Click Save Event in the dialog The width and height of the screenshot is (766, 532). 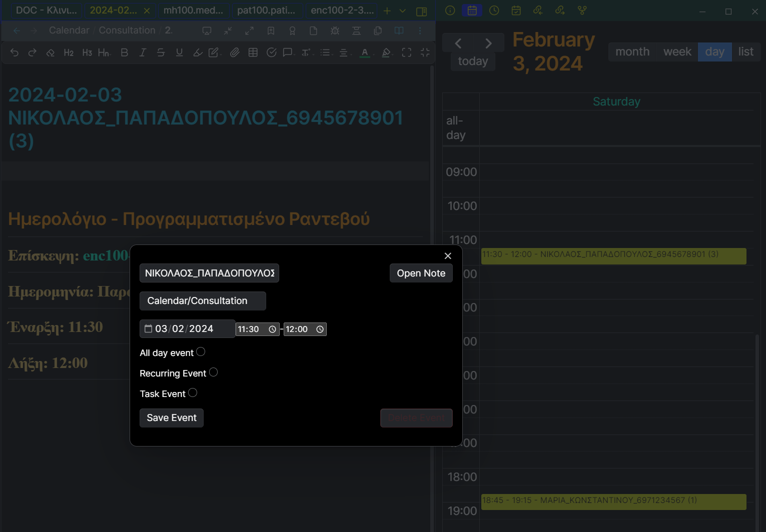click(172, 418)
